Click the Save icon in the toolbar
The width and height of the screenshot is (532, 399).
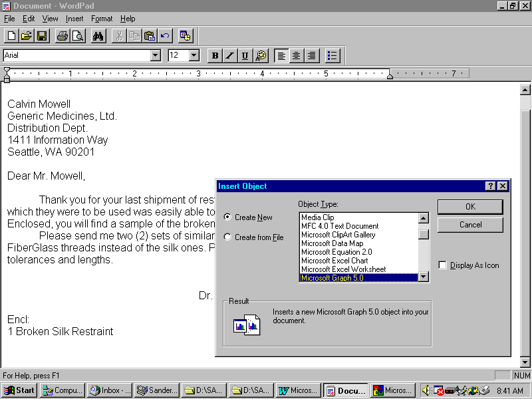(41, 36)
